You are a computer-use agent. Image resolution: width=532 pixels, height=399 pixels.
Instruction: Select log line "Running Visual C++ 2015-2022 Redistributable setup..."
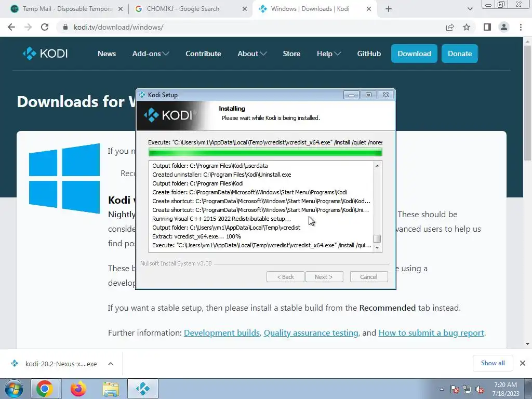click(x=221, y=219)
